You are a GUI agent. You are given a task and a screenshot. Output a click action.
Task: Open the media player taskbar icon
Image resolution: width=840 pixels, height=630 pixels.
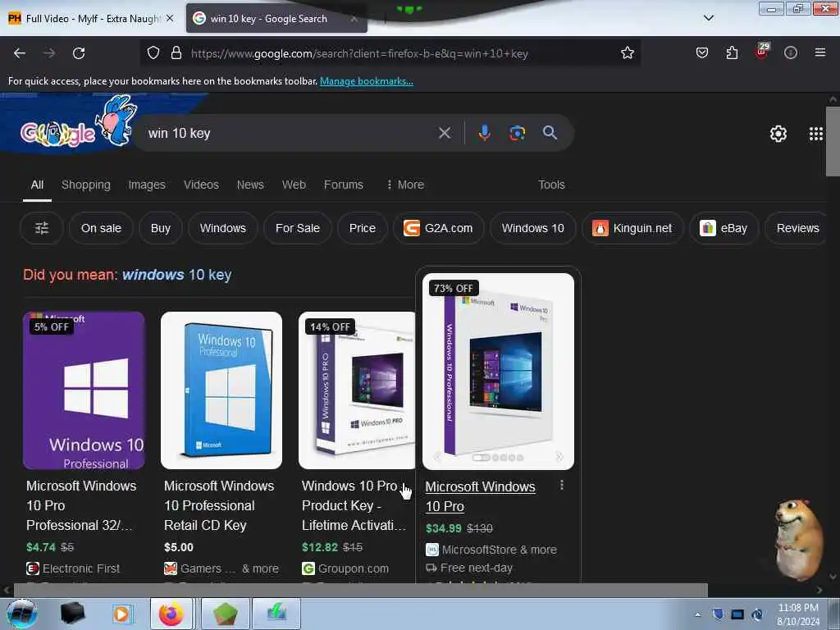pos(121,614)
